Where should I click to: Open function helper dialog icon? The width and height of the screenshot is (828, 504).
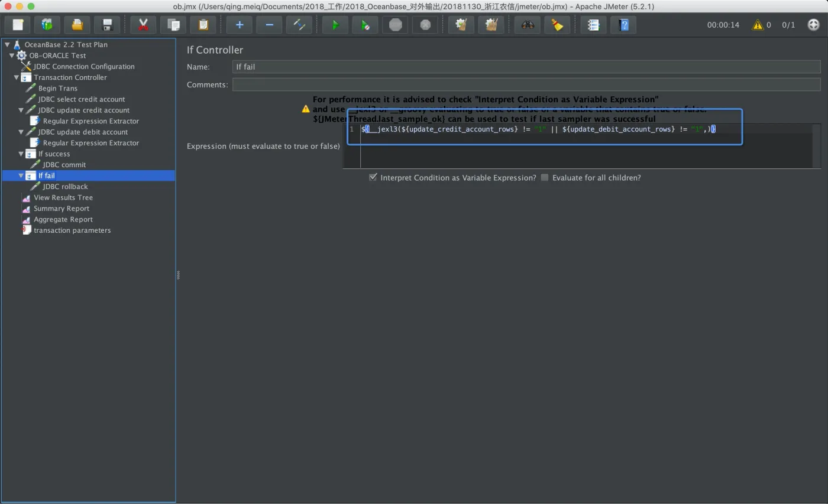593,25
